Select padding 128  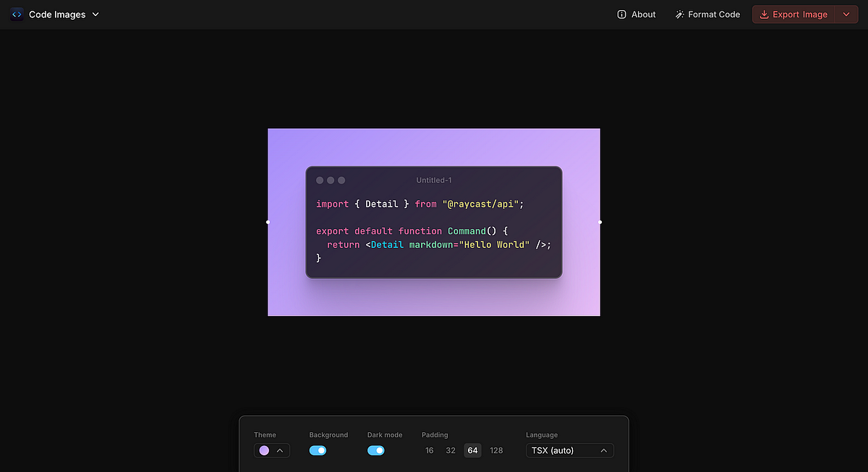[x=496, y=450]
